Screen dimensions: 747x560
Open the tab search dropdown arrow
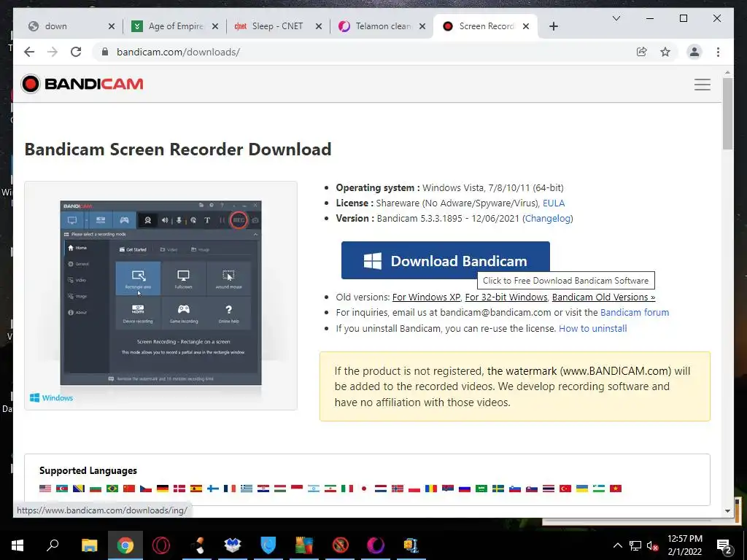616,18
